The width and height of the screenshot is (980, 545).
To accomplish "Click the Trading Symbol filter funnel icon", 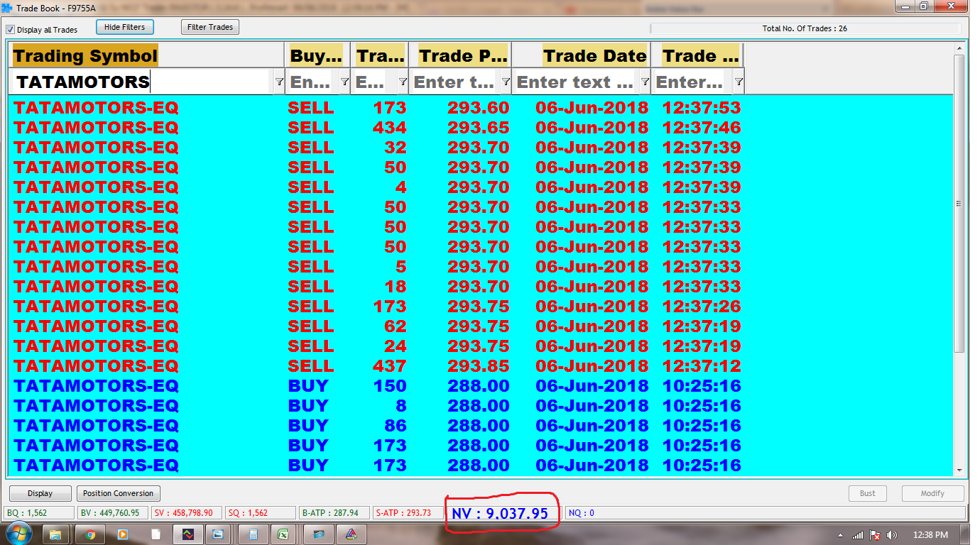I will click(x=279, y=82).
